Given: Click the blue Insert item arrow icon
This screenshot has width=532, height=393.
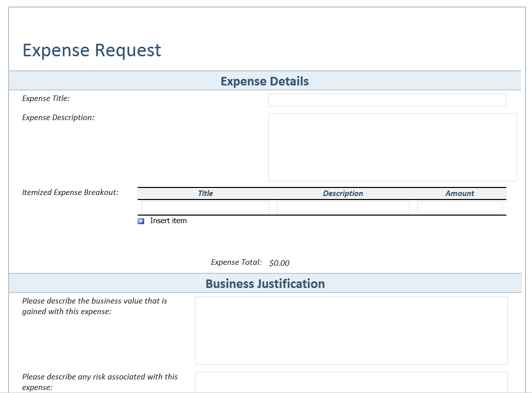Looking at the screenshot, I should [141, 221].
